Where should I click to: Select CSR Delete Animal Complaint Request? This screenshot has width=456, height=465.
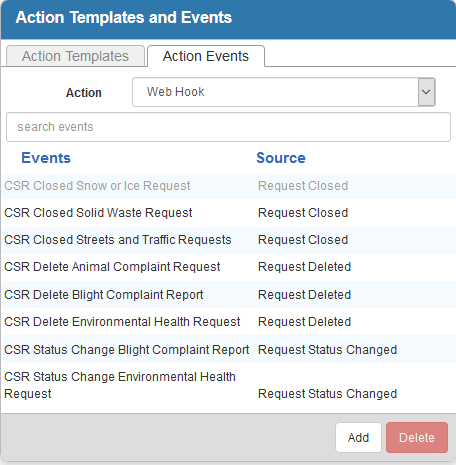[112, 267]
